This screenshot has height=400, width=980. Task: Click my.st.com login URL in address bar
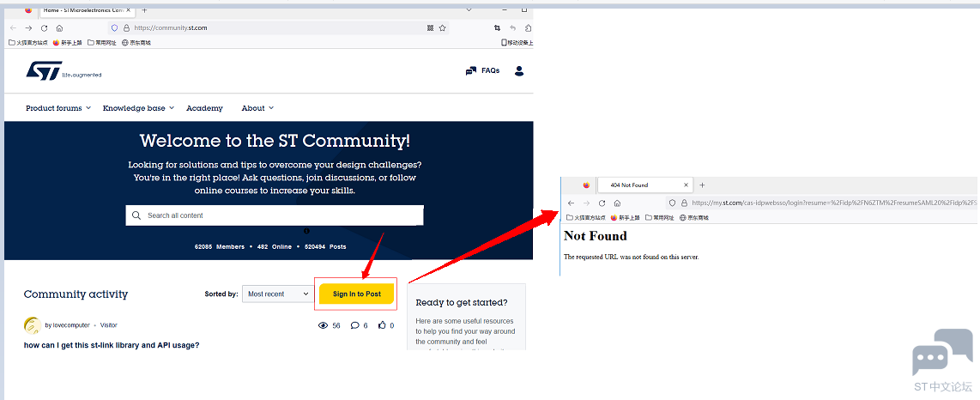coord(834,203)
